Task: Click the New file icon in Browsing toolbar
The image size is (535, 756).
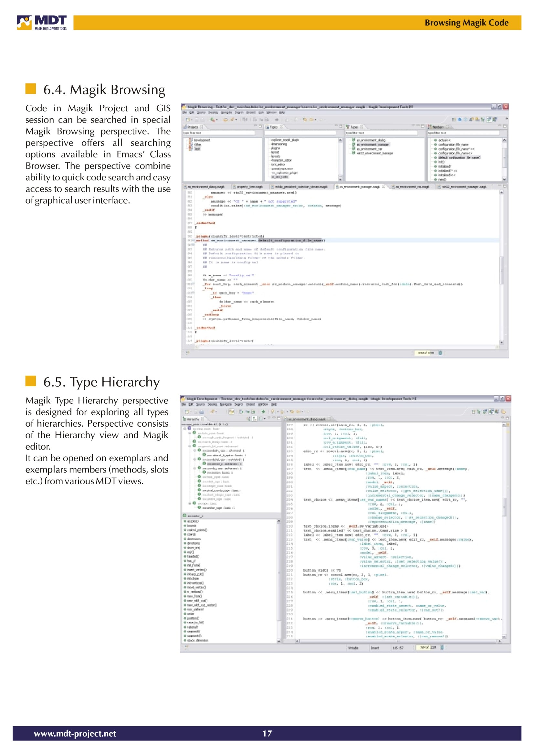Action: tap(187, 120)
